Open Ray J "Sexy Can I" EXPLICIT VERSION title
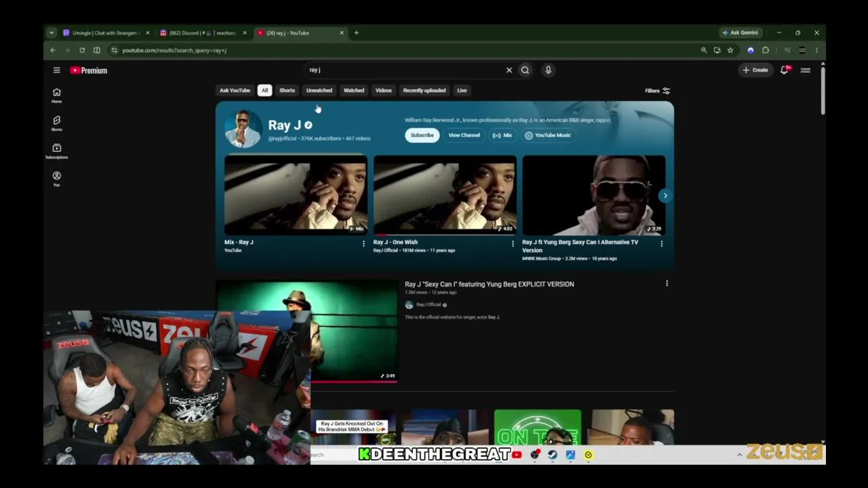Image resolution: width=868 pixels, height=488 pixels. [x=489, y=284]
